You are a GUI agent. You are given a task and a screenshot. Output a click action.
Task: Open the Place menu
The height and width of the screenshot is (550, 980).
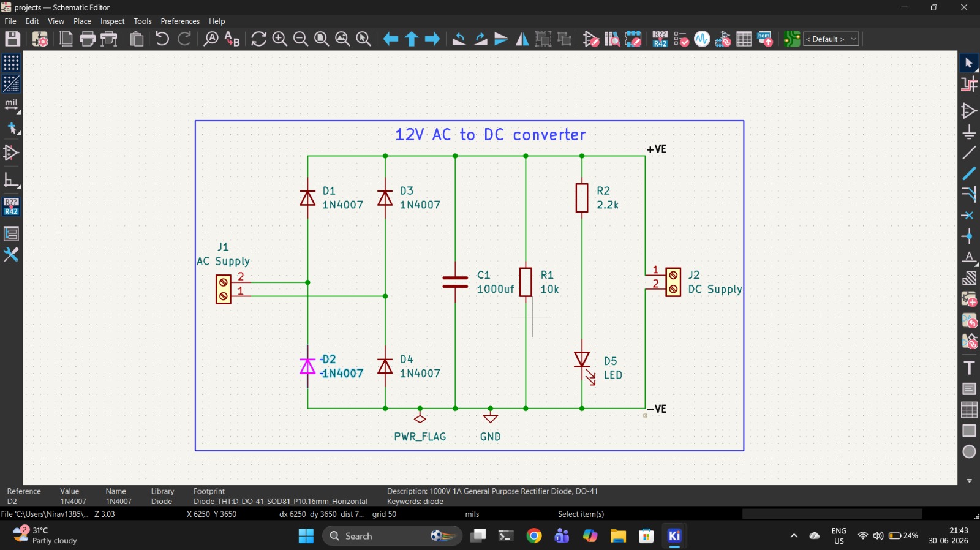point(83,21)
